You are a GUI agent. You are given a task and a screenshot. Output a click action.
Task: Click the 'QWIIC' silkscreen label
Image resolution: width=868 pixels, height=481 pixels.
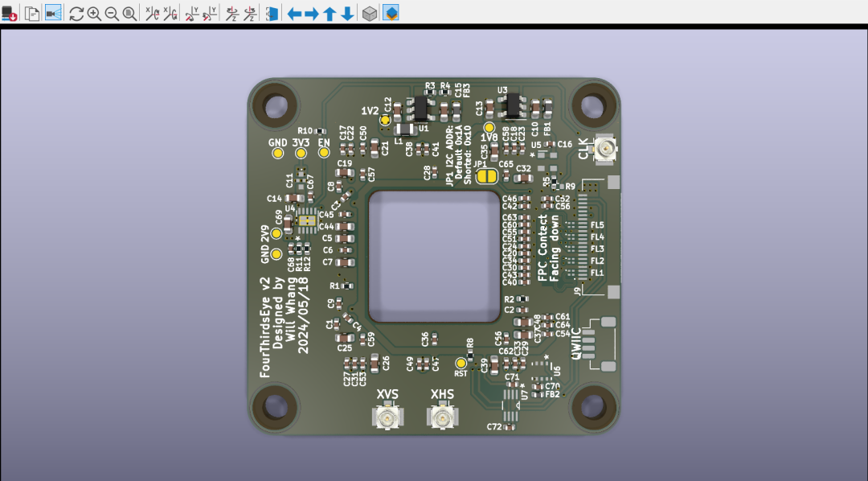tap(575, 343)
